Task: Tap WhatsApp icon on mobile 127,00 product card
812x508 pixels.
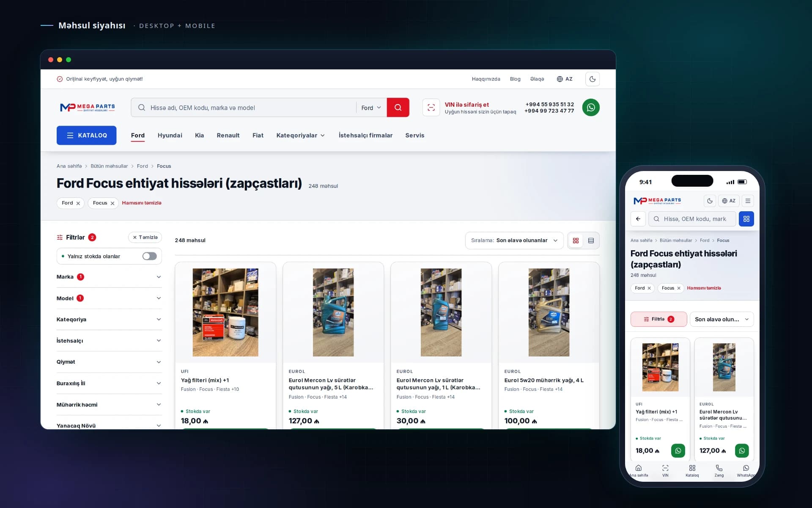Action: point(742,451)
